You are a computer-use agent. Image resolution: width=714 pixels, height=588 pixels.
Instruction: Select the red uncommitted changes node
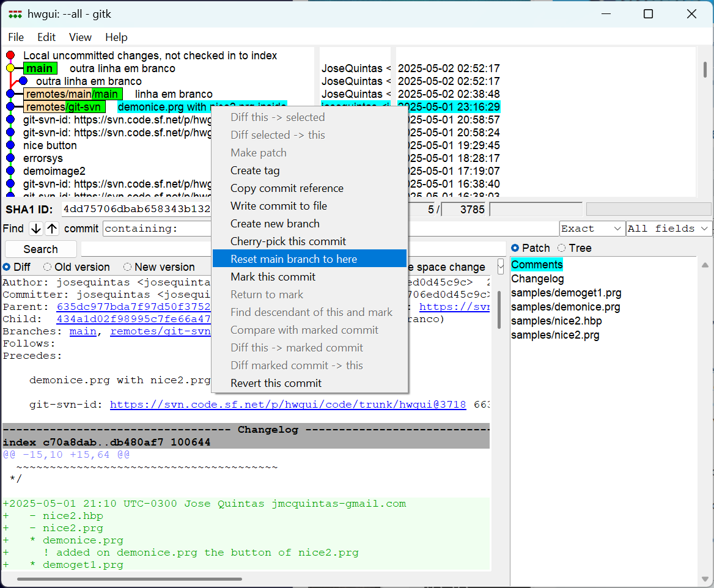coord(10,56)
